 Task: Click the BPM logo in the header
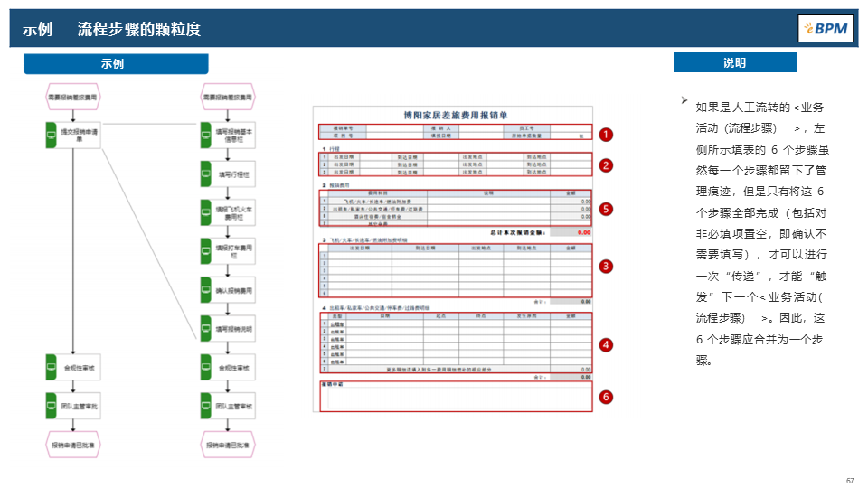point(825,28)
